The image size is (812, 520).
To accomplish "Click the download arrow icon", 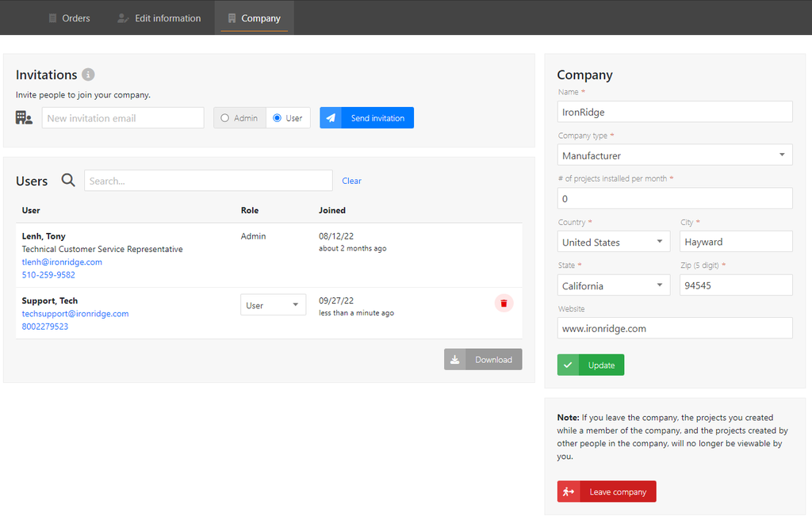I will click(x=455, y=360).
